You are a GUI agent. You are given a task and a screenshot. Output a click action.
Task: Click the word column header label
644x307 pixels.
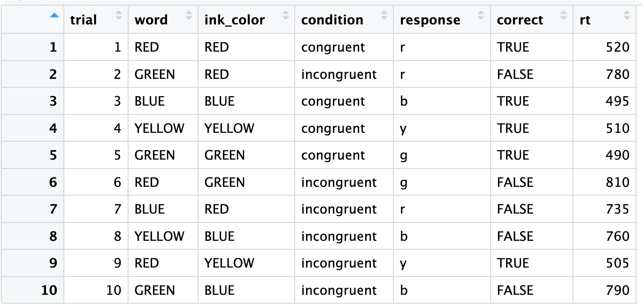(151, 20)
